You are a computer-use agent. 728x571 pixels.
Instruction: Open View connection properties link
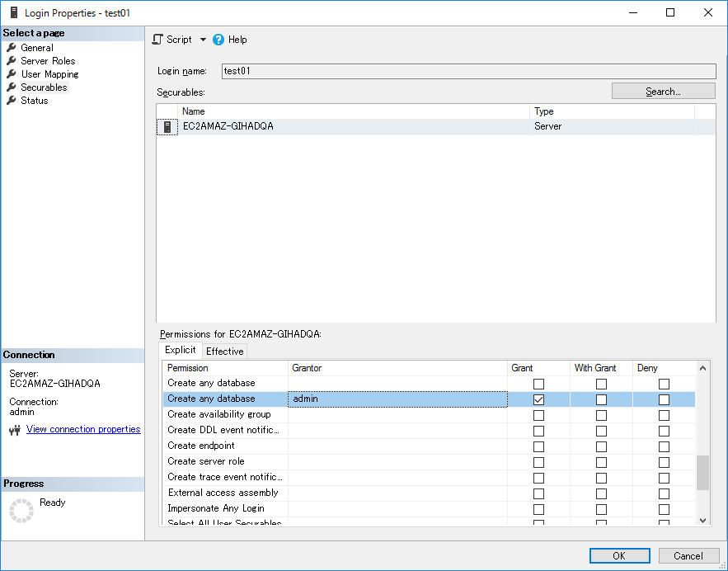pos(83,429)
